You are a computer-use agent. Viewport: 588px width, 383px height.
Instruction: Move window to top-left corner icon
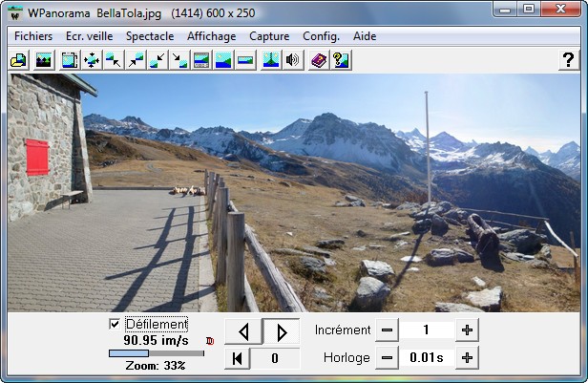(114, 60)
